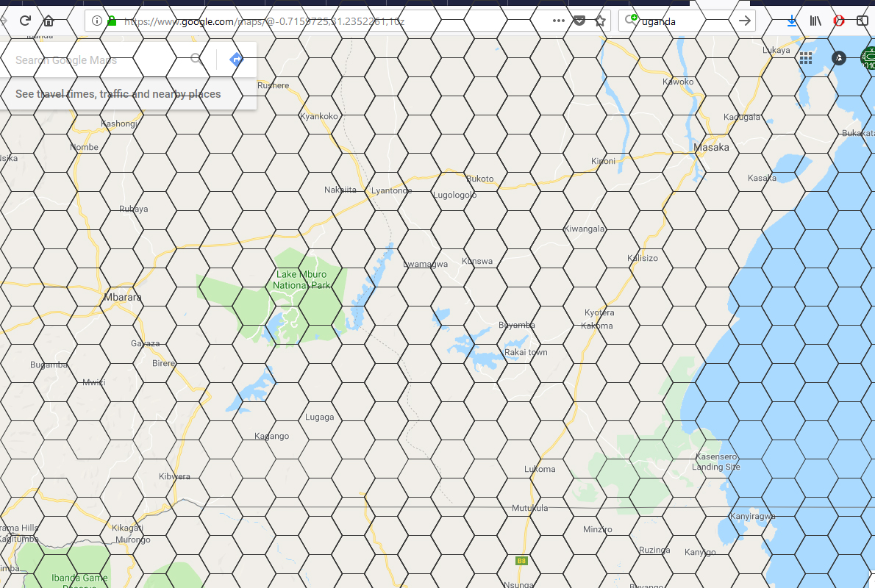
Task: Click the Kyankoko place label
Action: pyautogui.click(x=318, y=116)
